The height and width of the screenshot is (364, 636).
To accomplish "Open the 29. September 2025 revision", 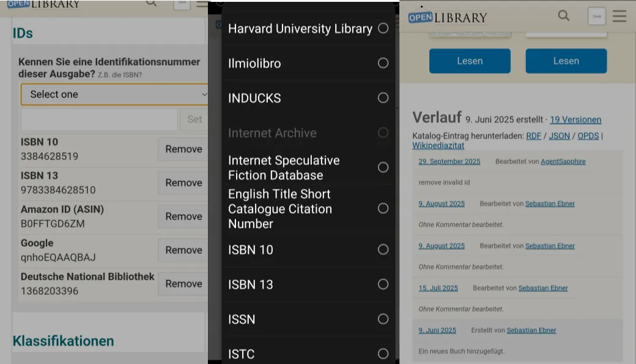I will pos(449,162).
